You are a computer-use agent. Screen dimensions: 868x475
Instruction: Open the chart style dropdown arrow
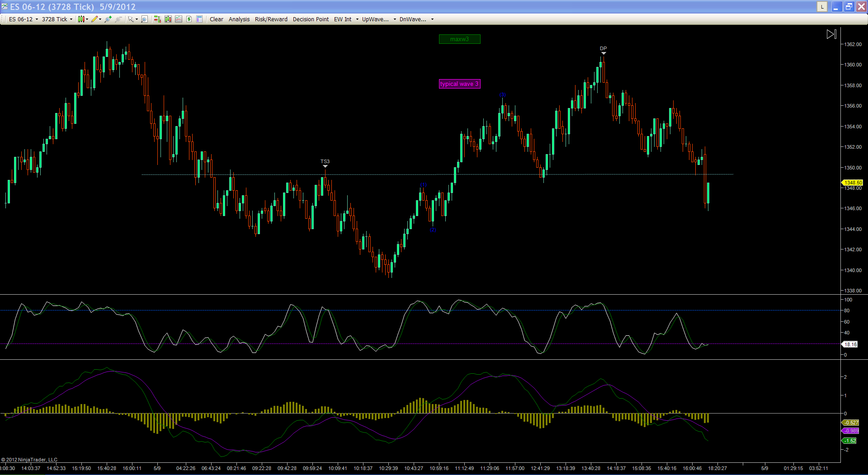(x=87, y=19)
